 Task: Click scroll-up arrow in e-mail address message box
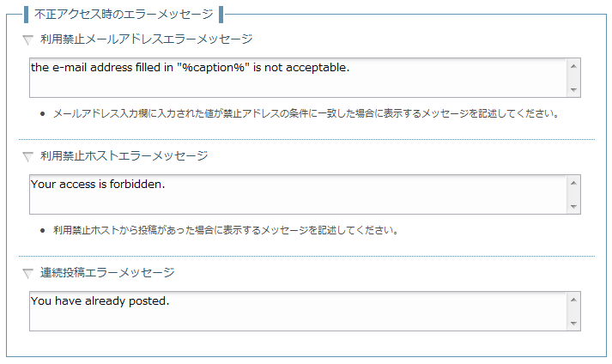pyautogui.click(x=573, y=66)
